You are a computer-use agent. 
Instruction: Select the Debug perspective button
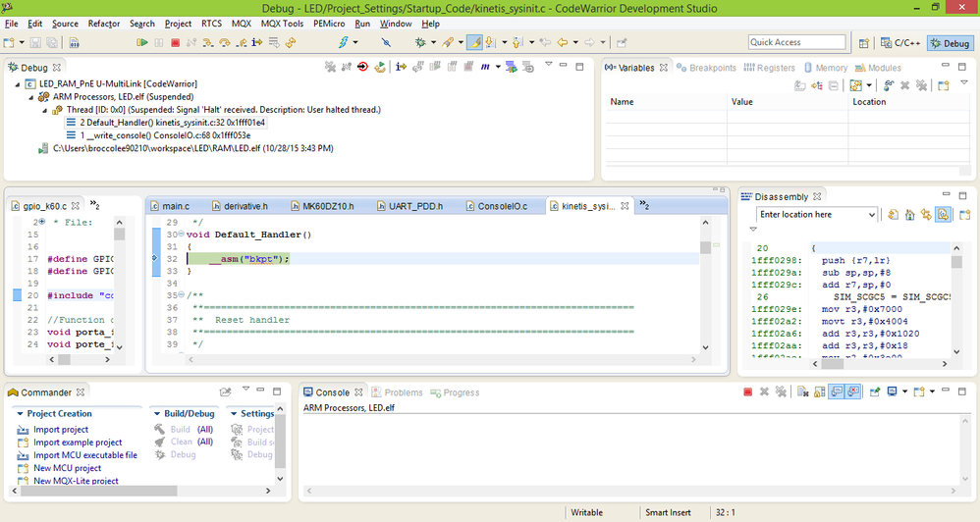pyautogui.click(x=950, y=43)
